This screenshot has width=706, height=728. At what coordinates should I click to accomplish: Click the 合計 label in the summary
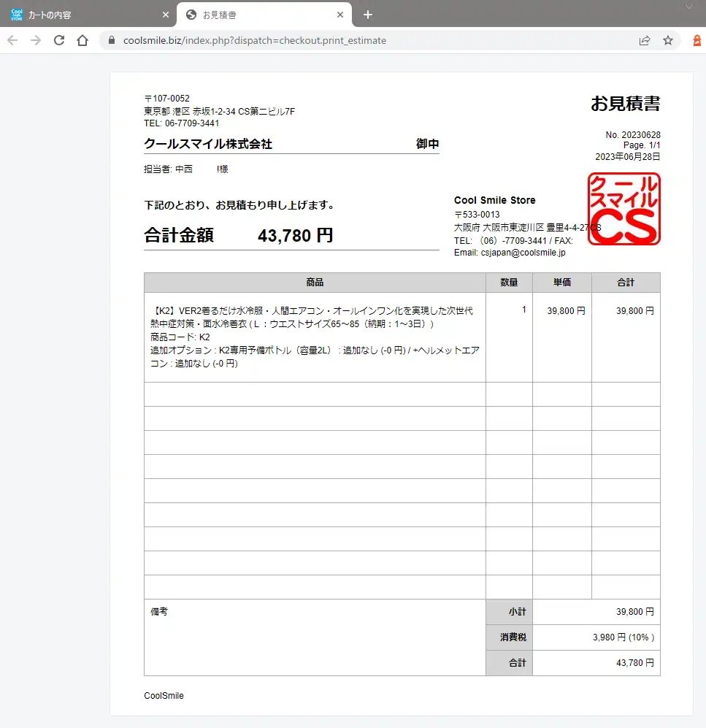coord(517,663)
